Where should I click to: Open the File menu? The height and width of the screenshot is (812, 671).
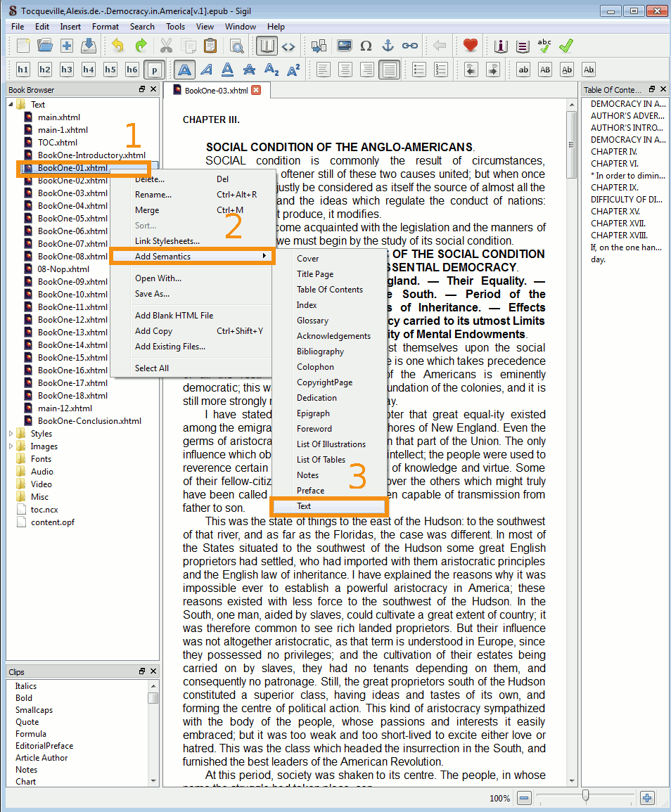pyautogui.click(x=18, y=27)
